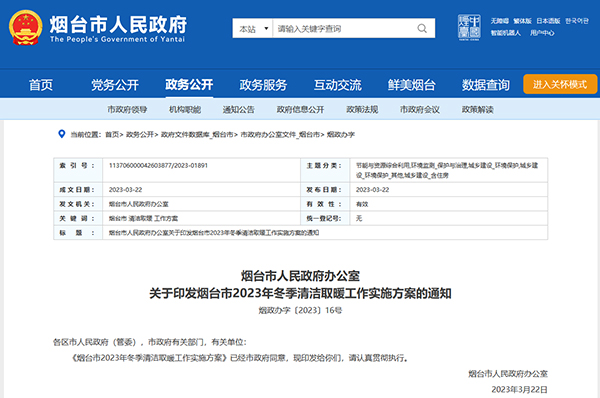Viewport: 600px width, 398px height.
Task: Click 市政府办公室文件_烟台市 breadcrumb link
Action: [280, 134]
